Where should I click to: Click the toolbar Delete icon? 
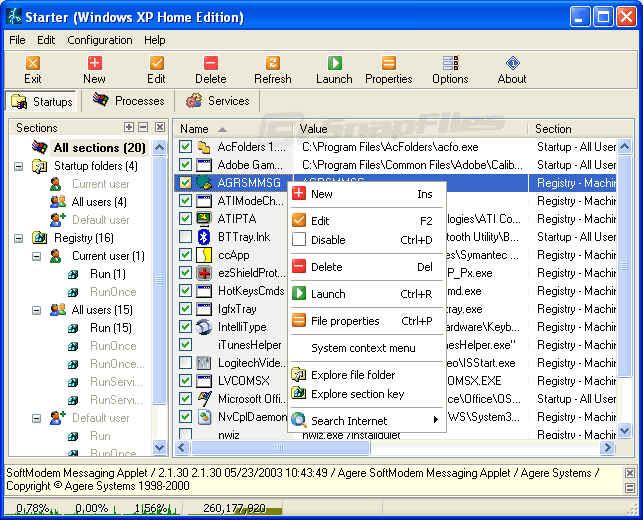(210, 69)
